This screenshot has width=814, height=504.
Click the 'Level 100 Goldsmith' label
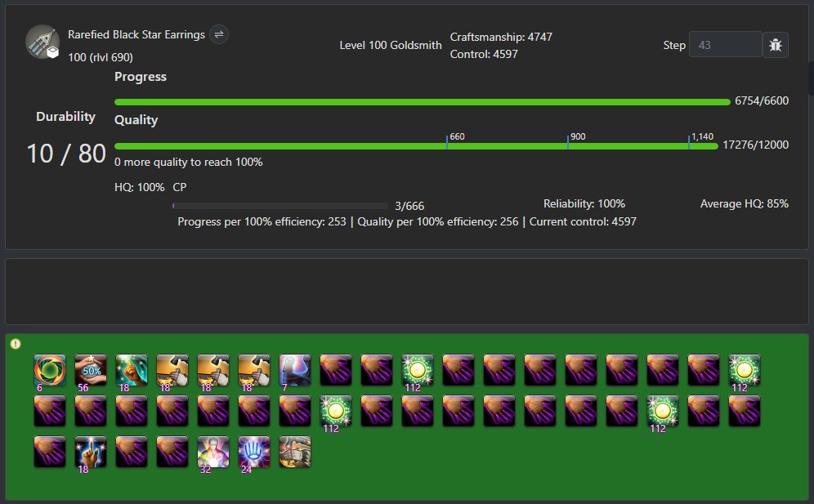[x=391, y=45]
